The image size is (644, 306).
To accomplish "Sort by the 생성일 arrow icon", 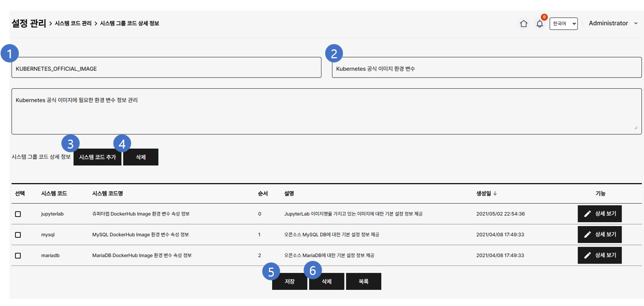I will [495, 194].
